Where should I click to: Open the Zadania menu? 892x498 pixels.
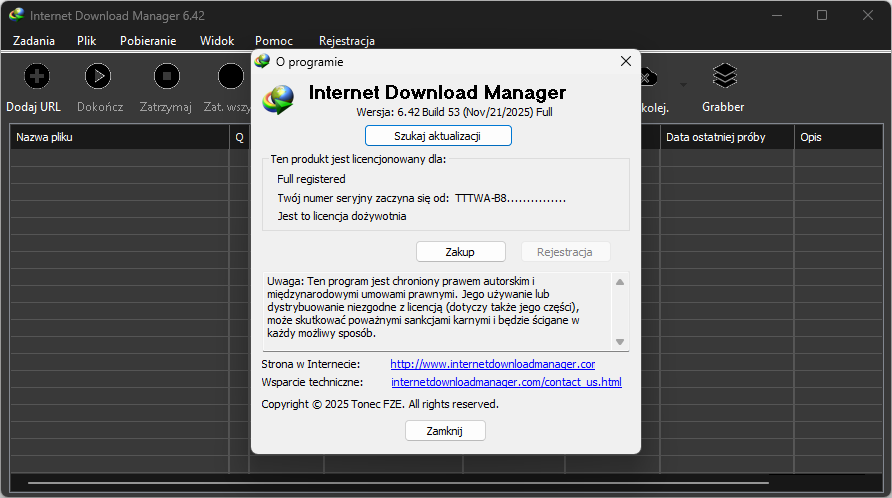pyautogui.click(x=34, y=41)
